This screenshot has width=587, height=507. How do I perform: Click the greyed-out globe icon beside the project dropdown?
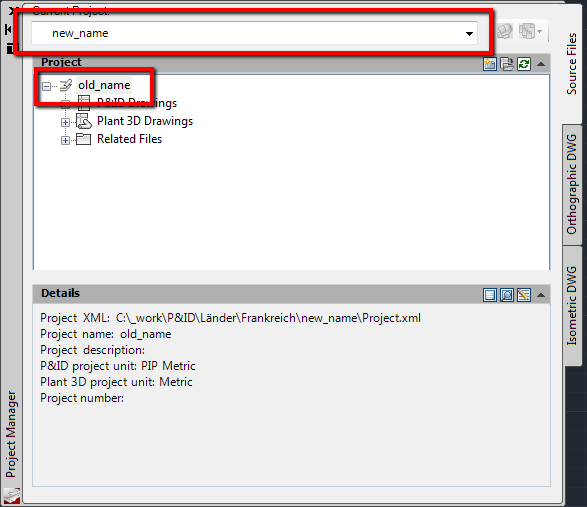tap(504, 31)
